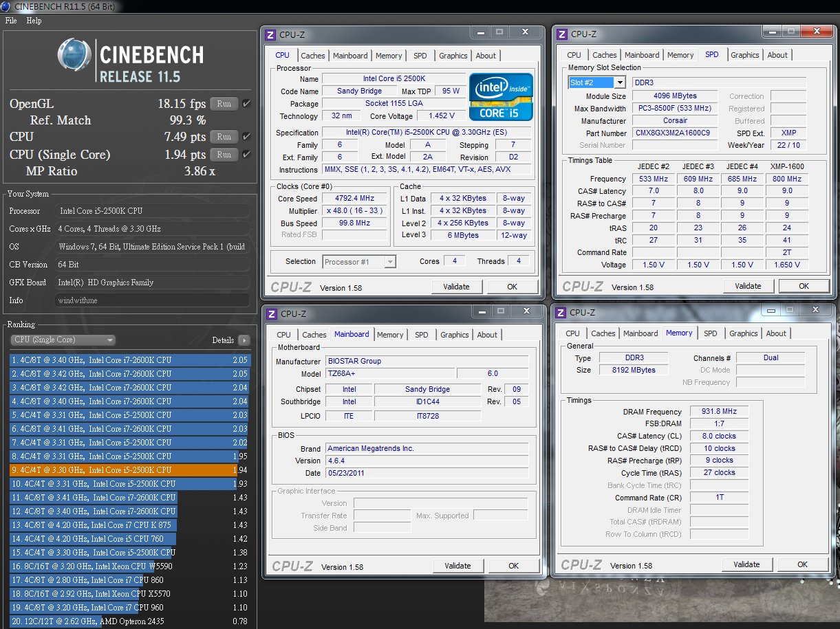Switch to Caches tab in CPU window
The width and height of the screenshot is (840, 629).
pyautogui.click(x=313, y=56)
